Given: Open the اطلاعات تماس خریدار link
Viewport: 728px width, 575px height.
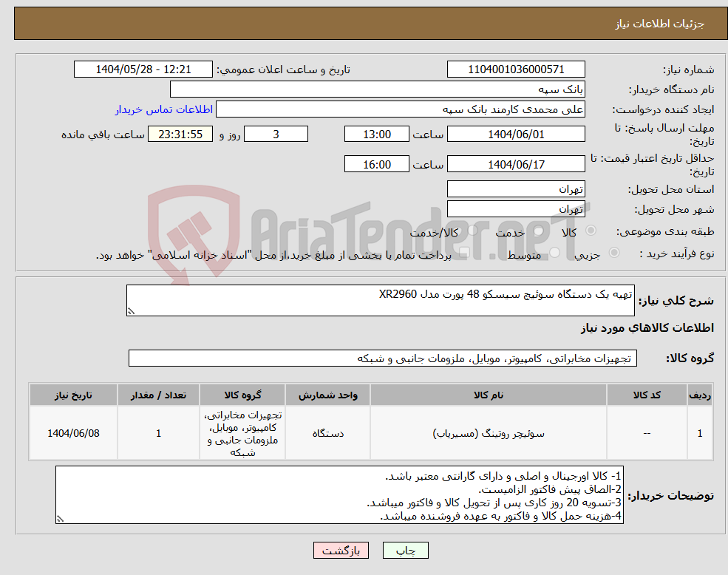Looking at the screenshot, I should click(x=164, y=109).
